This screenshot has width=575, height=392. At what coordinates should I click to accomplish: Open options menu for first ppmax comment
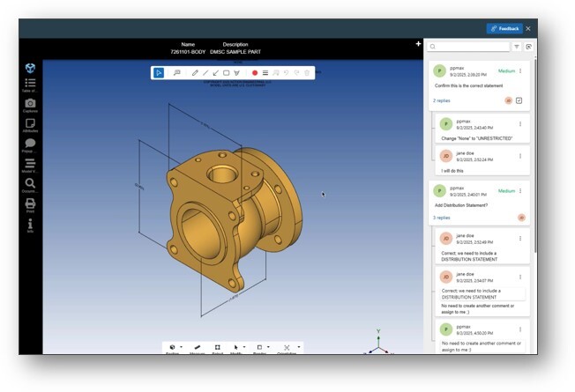(520, 70)
